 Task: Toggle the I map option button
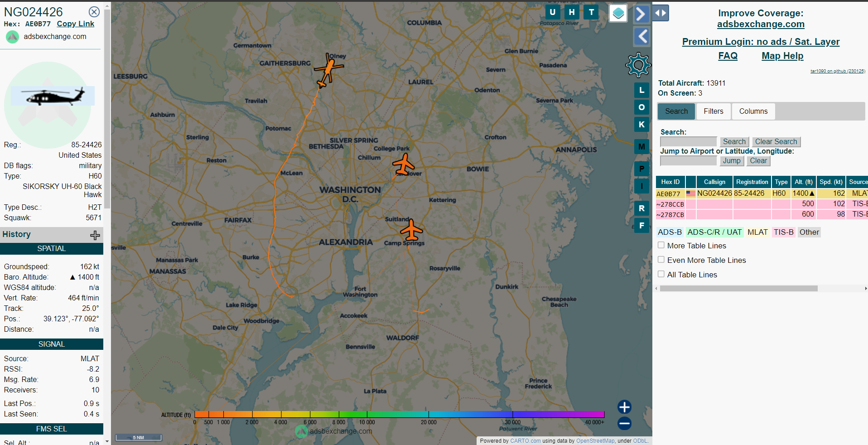pos(641,186)
